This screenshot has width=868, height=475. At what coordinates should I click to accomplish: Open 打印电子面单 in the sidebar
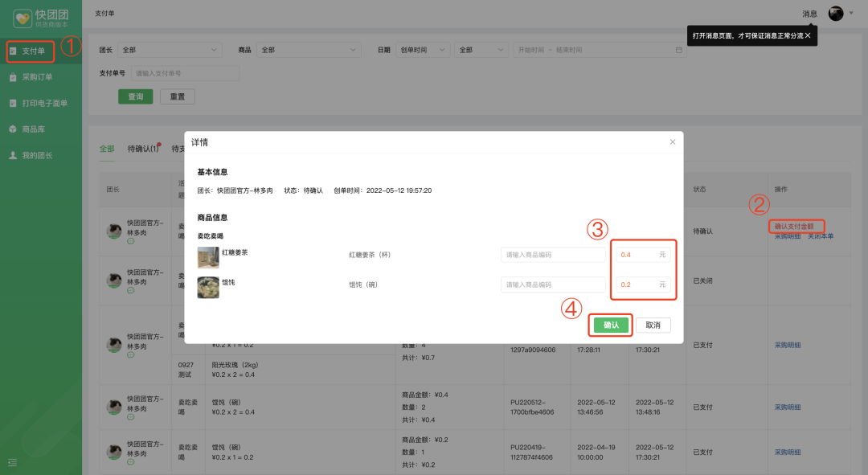pyautogui.click(x=43, y=103)
